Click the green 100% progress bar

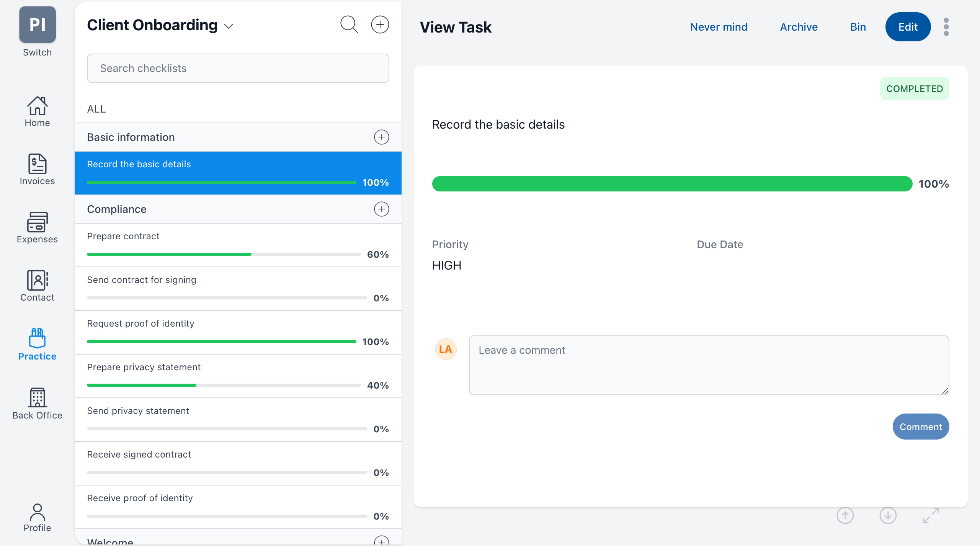click(x=672, y=184)
